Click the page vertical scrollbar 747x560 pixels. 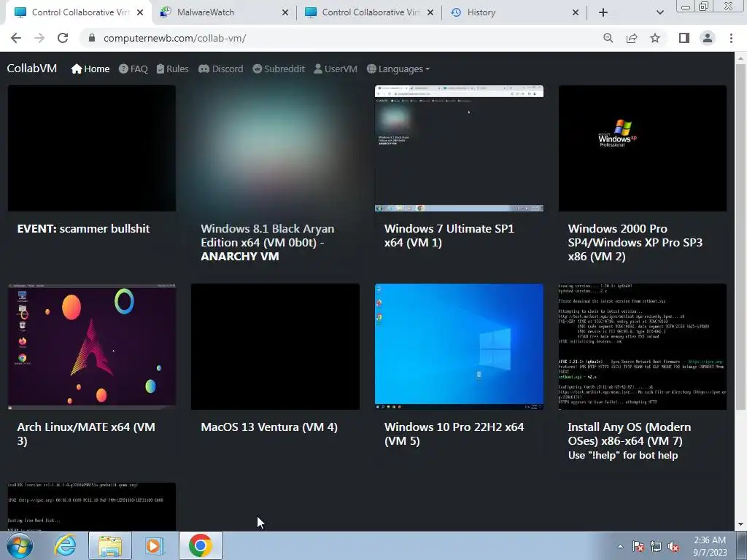[740, 237]
